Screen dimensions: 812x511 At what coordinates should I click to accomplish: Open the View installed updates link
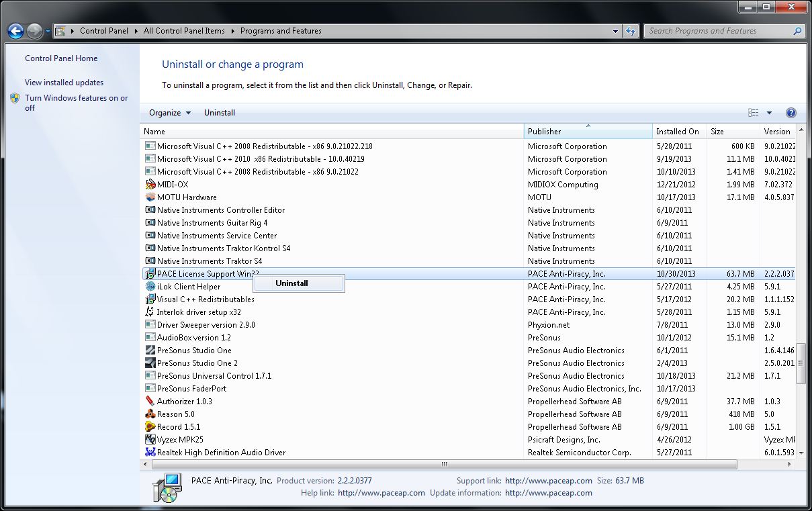[x=64, y=83]
